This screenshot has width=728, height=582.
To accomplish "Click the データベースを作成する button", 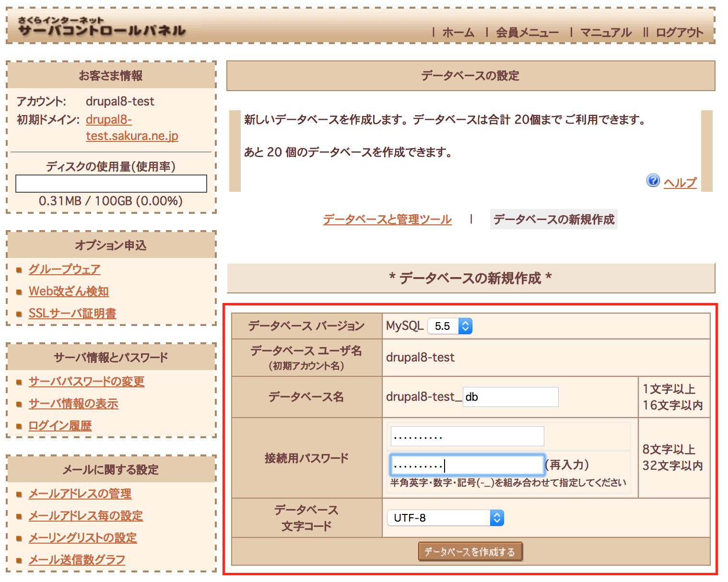I will point(470,552).
